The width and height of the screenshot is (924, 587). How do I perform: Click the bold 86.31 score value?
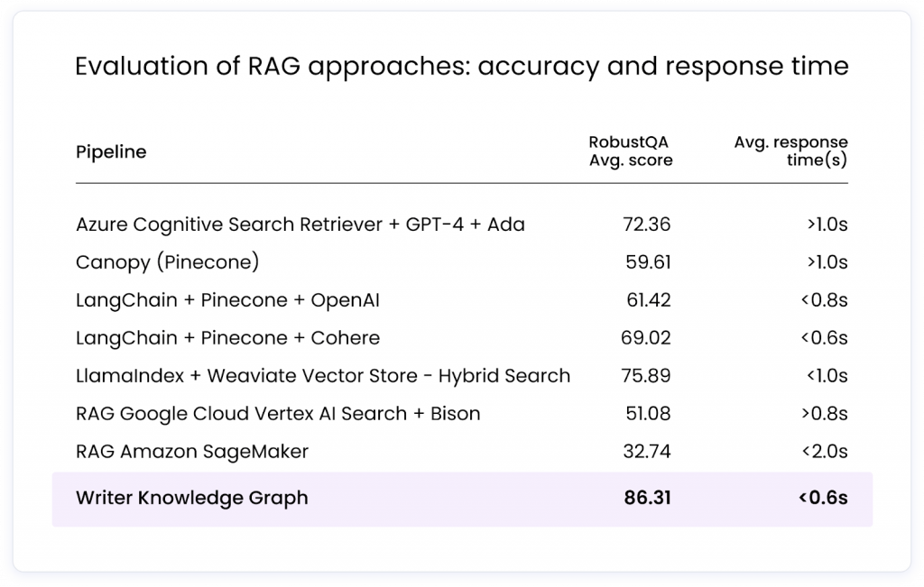pos(647,498)
